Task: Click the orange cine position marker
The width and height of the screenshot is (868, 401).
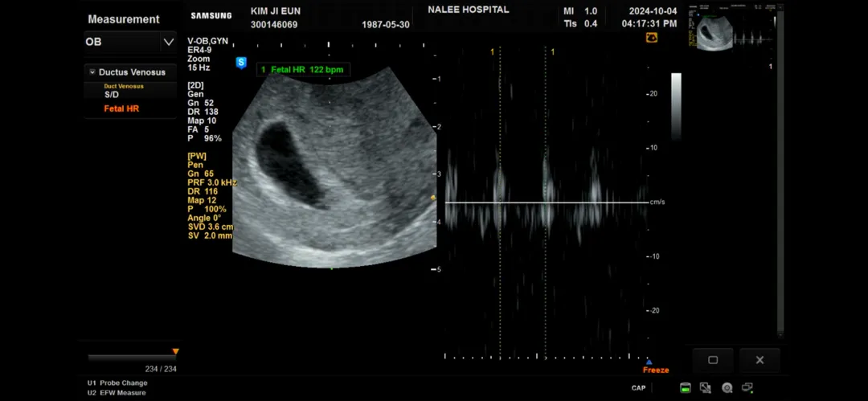Action: [x=175, y=352]
